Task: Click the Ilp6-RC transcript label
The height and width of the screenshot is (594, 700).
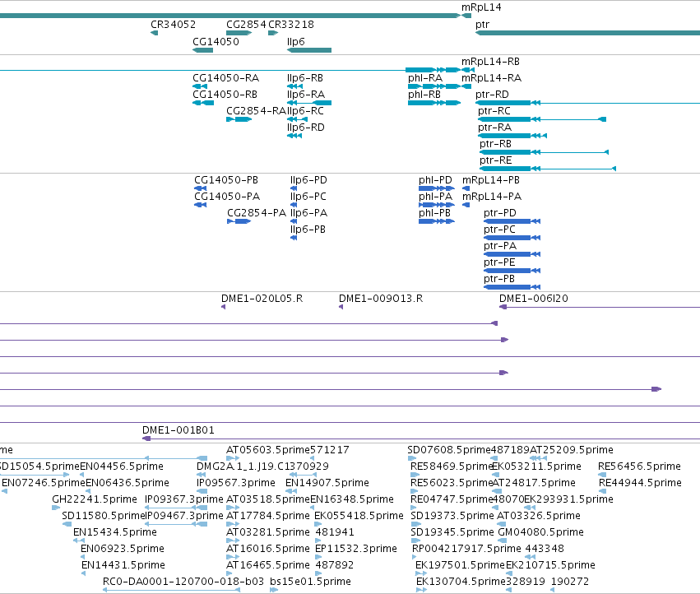Action: pos(306,111)
